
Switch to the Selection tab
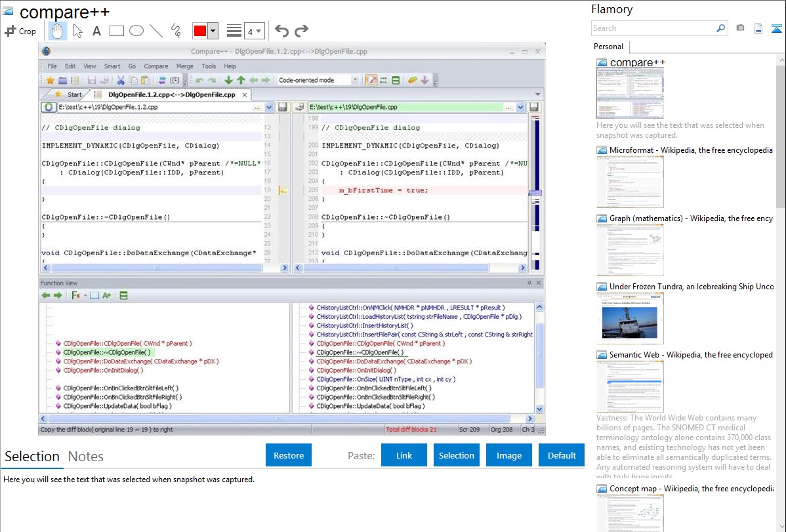point(32,457)
